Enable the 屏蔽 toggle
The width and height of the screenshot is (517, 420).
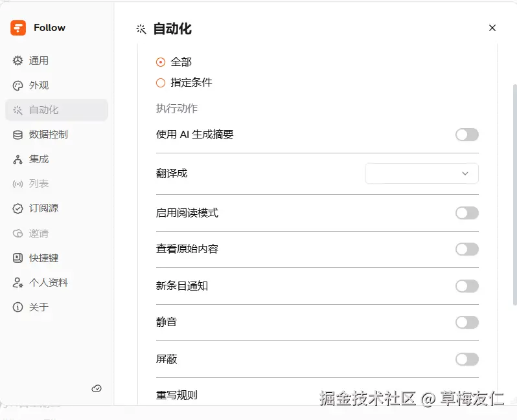tap(466, 359)
